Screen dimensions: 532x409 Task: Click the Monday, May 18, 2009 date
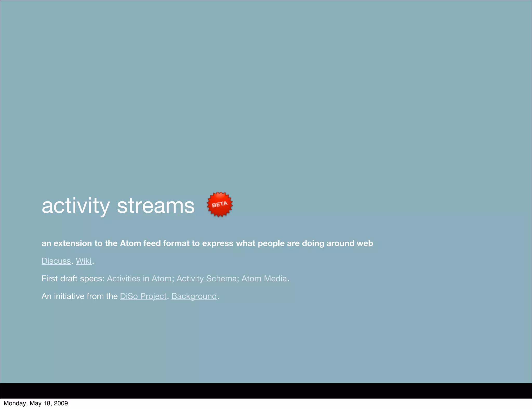36,403
